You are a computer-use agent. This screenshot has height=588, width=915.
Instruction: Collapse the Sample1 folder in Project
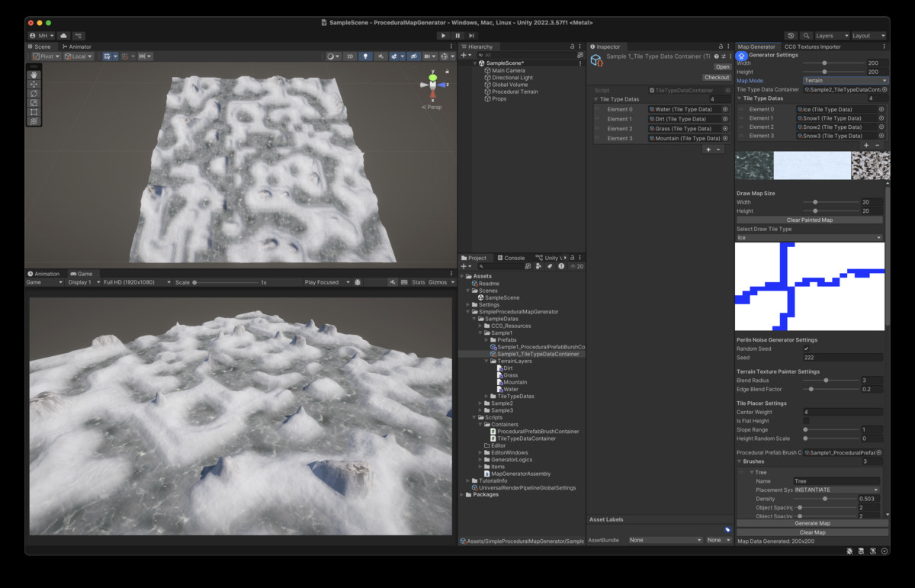[x=481, y=333]
